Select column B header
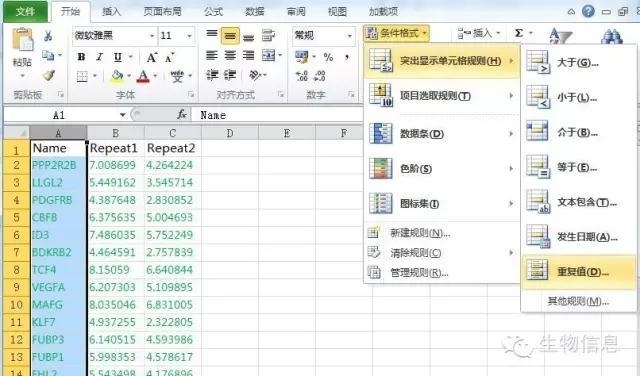Viewport: 640px width, 376px height. (116, 133)
